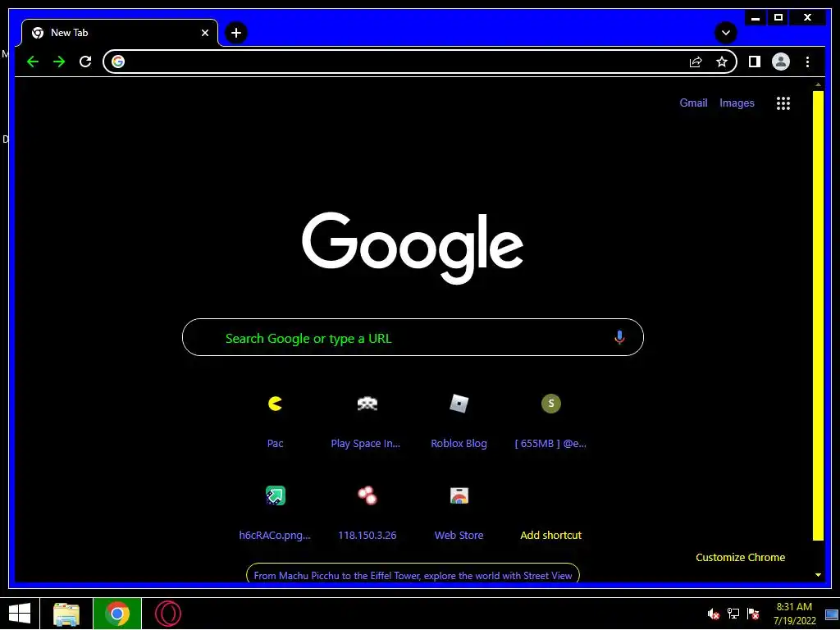Open the Google apps grid
This screenshot has width=840, height=630.
pos(783,103)
